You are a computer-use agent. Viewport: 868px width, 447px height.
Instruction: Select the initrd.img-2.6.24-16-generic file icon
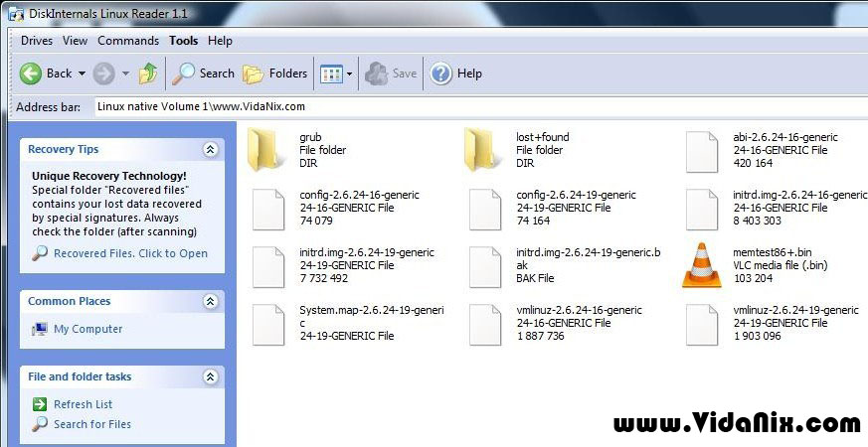point(702,210)
